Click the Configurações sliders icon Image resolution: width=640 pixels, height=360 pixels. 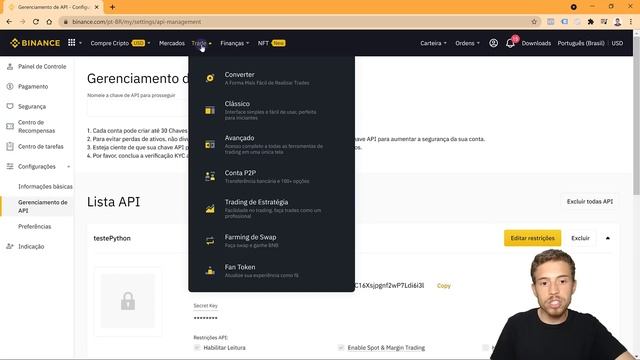click(10, 166)
